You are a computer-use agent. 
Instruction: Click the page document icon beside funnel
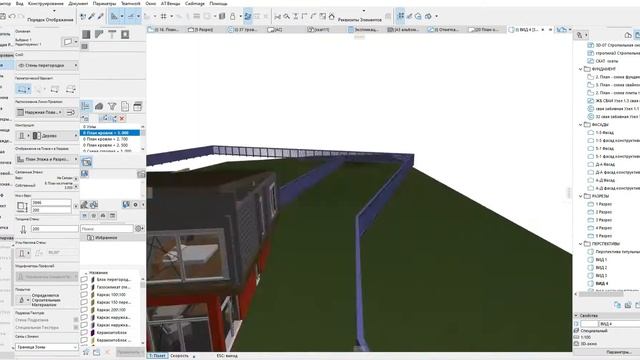(125, 107)
